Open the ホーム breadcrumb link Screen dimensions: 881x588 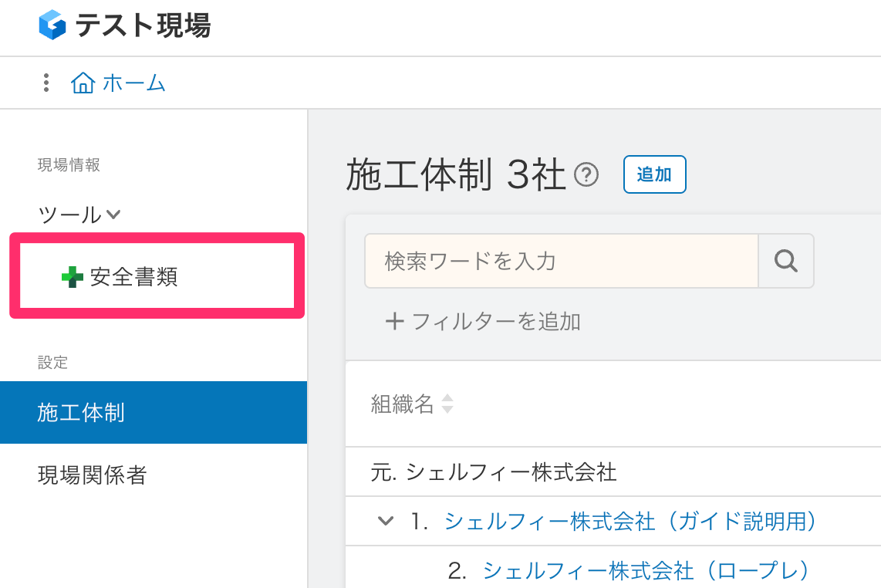tap(133, 83)
